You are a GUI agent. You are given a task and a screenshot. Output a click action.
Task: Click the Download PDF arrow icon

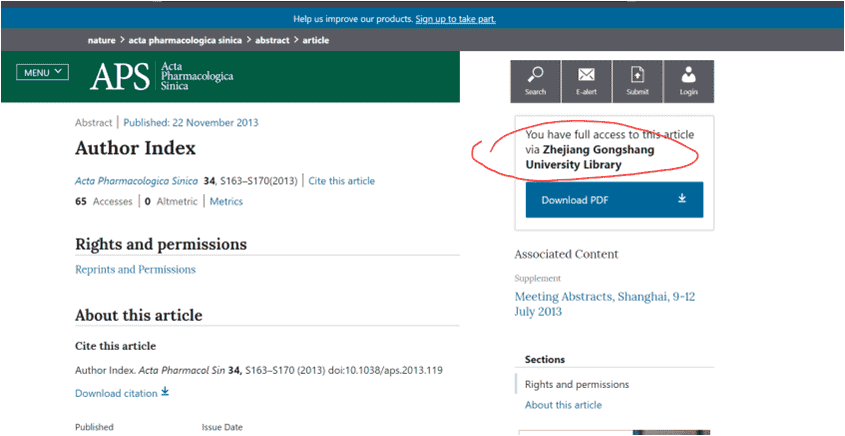point(682,199)
